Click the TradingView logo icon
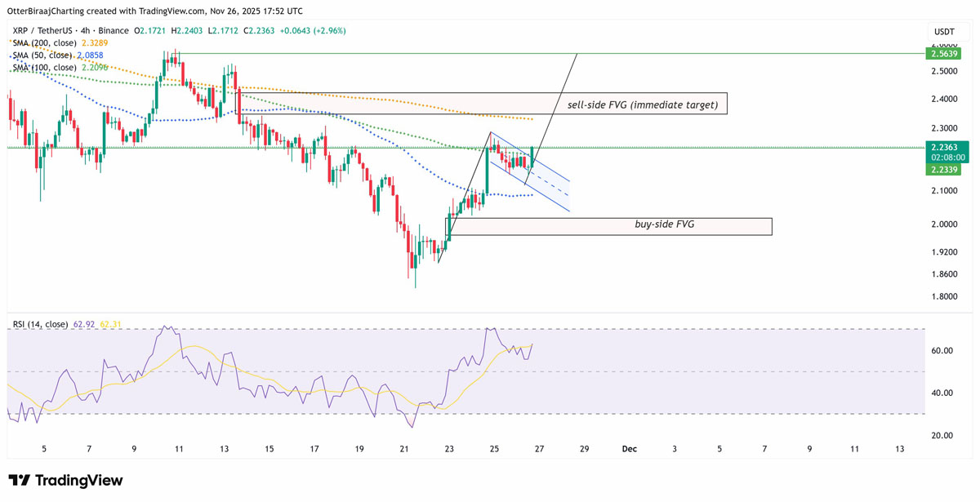 click(x=20, y=480)
